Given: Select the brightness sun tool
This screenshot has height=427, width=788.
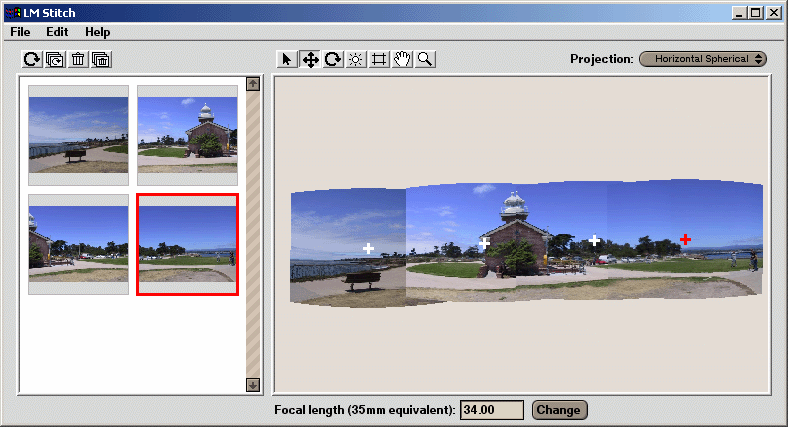Looking at the screenshot, I should [356, 59].
